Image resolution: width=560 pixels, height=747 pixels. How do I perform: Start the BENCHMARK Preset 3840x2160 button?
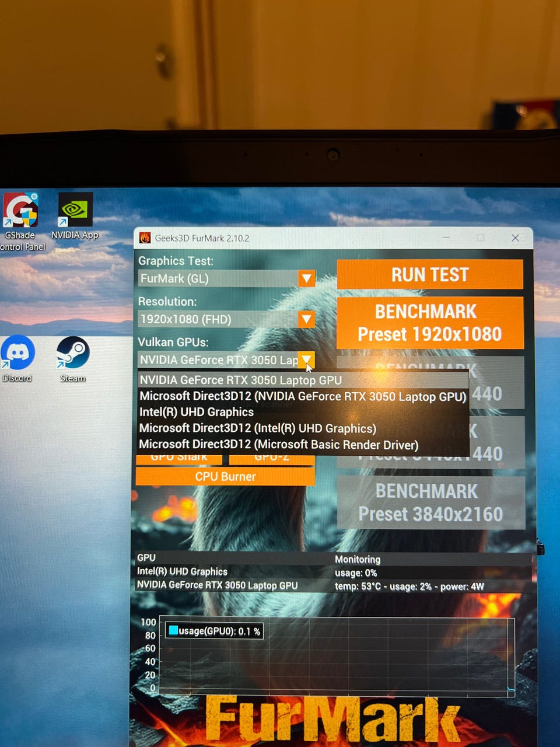431,502
